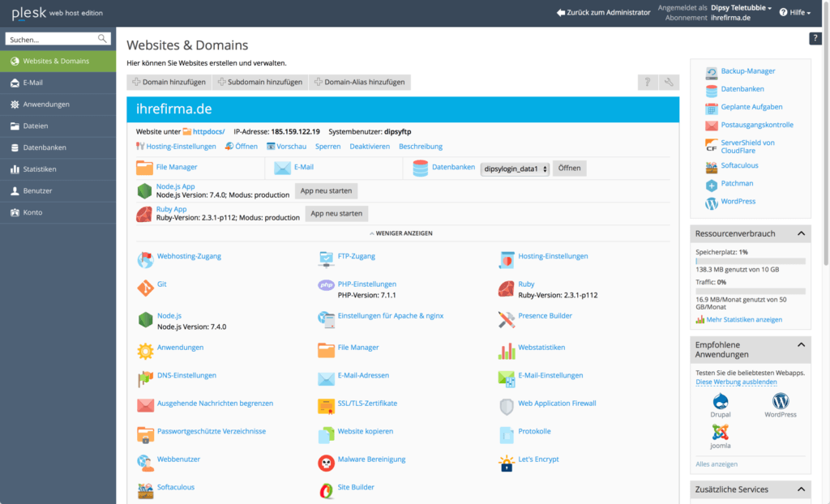Open the Web Application Firewall shield icon
This screenshot has height=504, width=830.
[506, 406]
